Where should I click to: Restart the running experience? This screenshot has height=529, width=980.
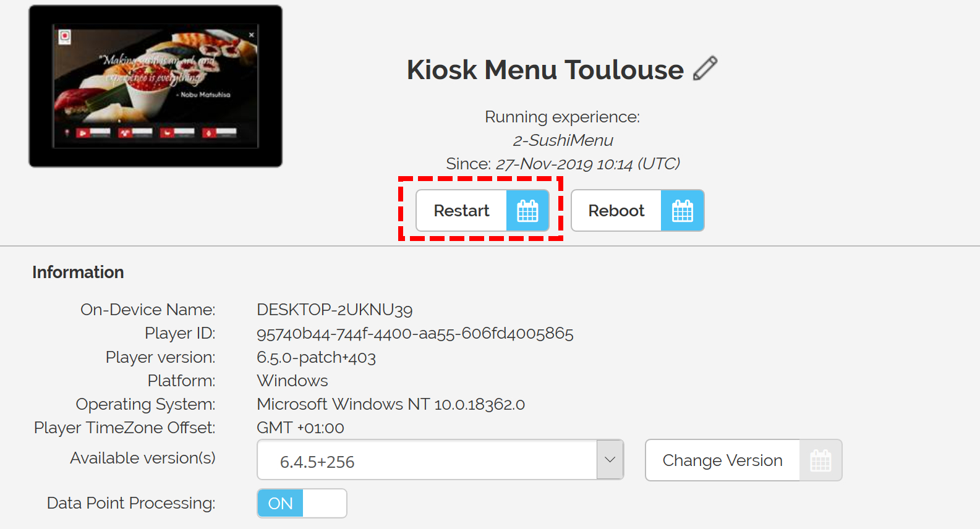(461, 211)
